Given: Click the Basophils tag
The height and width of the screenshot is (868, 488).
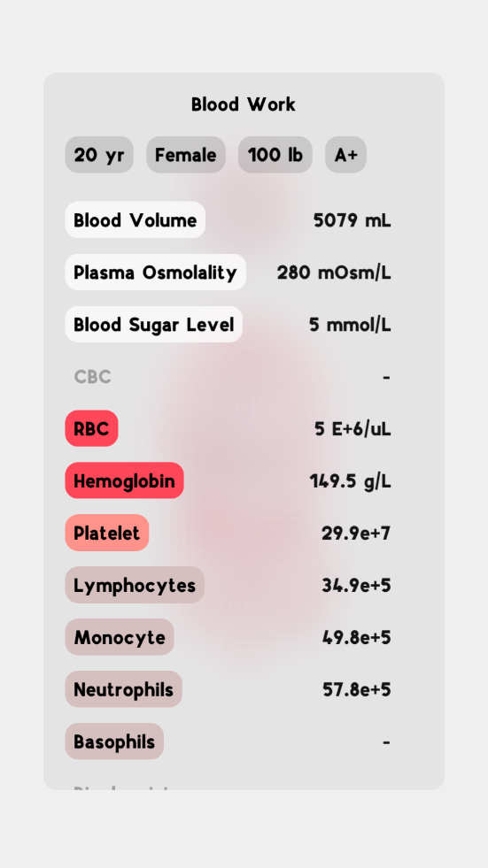Looking at the screenshot, I should pos(114,741).
